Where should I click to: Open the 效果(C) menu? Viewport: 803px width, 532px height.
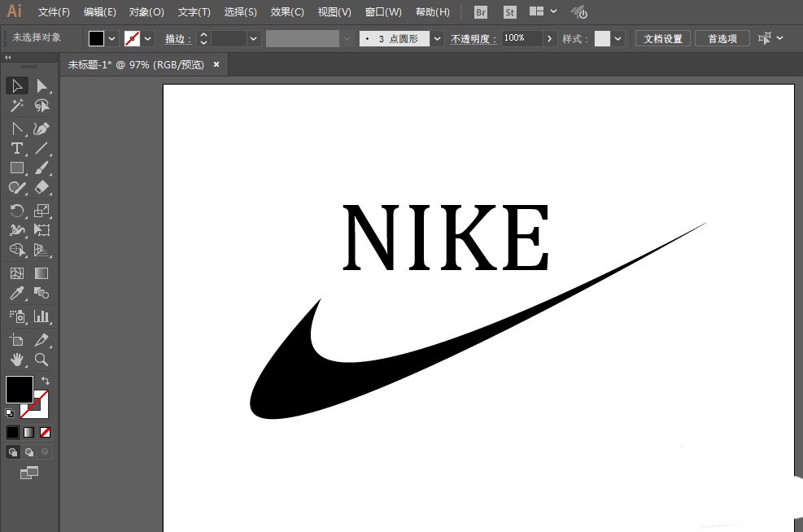[x=286, y=11]
